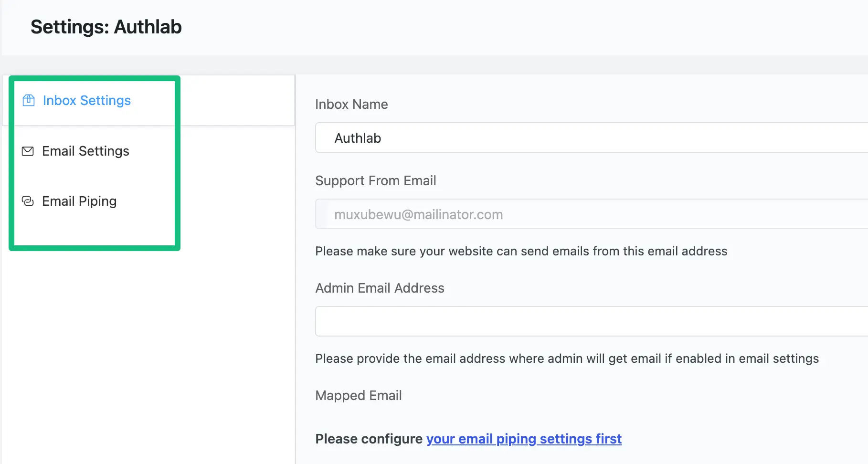This screenshot has width=868, height=464.
Task: Edit the Inbox Name field containing Authlab
Action: (x=592, y=138)
